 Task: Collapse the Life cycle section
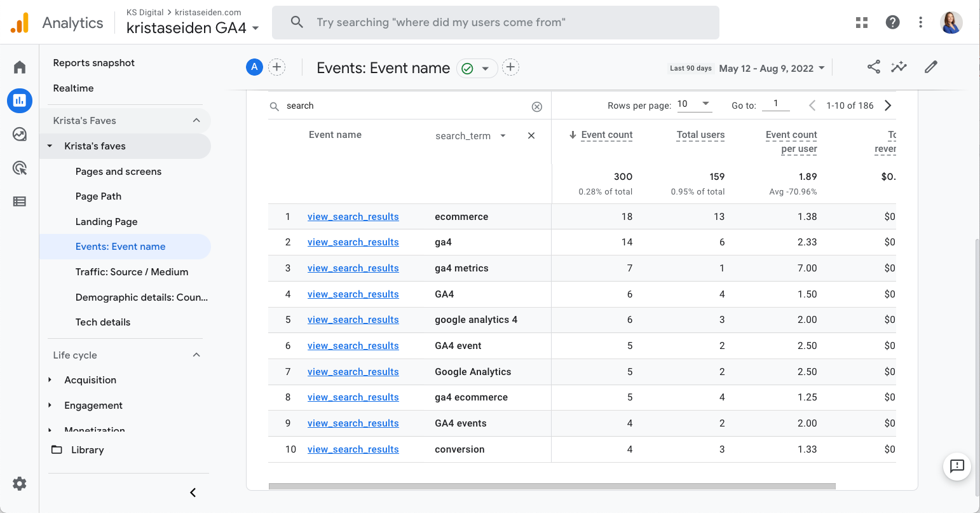tap(196, 355)
